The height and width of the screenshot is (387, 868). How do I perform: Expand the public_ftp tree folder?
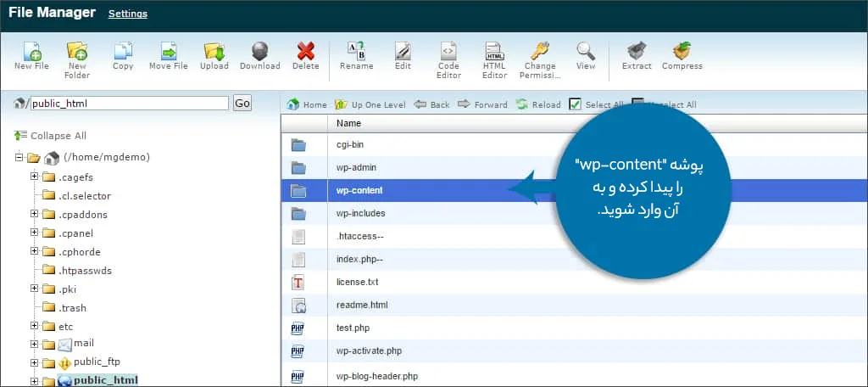click(34, 363)
